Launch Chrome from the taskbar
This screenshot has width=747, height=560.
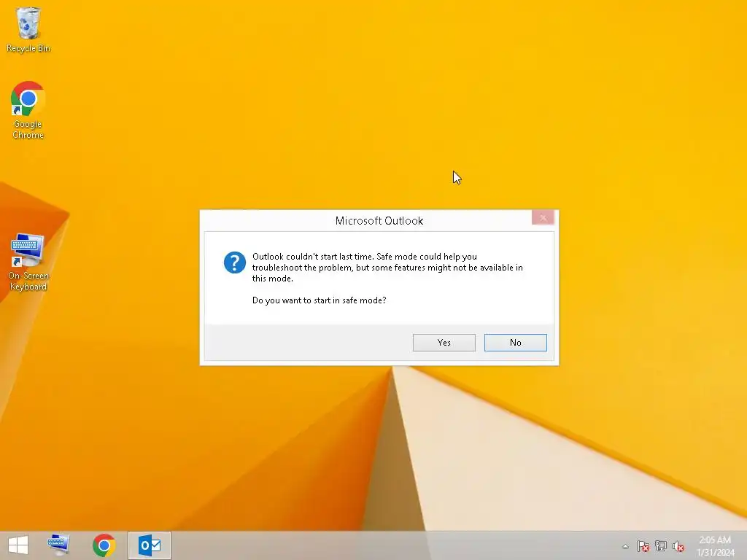tap(104, 545)
